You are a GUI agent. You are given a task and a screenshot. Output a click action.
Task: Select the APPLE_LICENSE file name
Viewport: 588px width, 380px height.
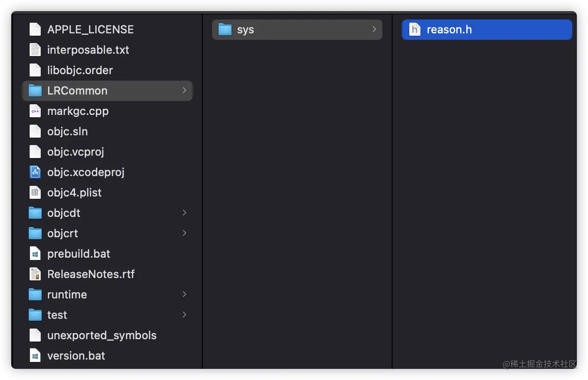click(90, 29)
